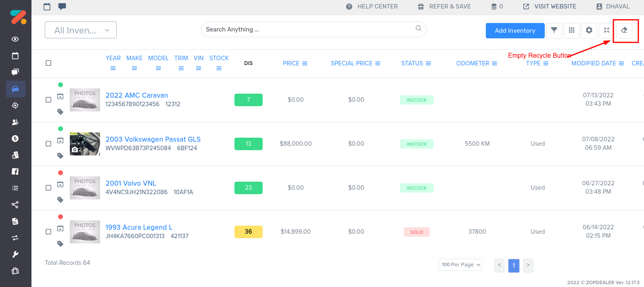Click the tag icon for 2022 AMC Caravan
The width and height of the screenshot is (644, 287).
tap(60, 112)
